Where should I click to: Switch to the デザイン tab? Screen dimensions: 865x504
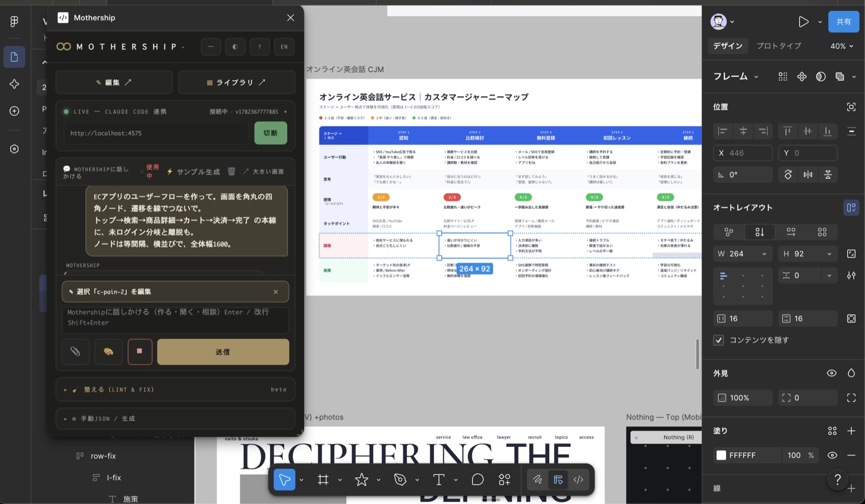[x=728, y=46]
